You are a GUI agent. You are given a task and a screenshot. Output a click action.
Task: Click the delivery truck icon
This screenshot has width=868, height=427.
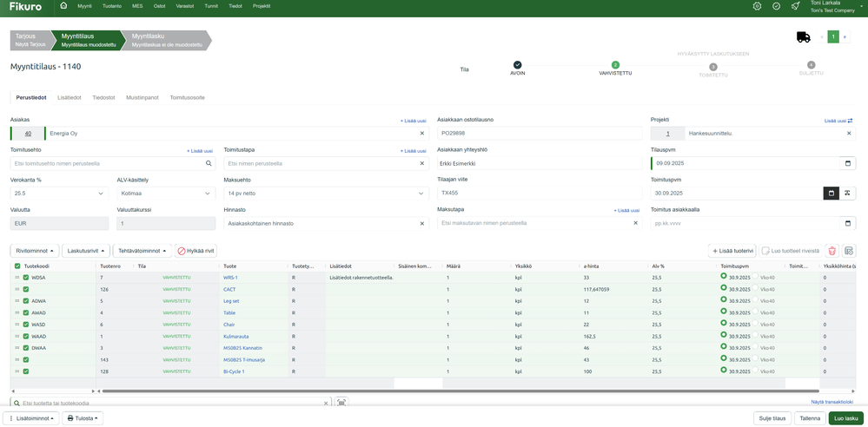[x=803, y=37]
